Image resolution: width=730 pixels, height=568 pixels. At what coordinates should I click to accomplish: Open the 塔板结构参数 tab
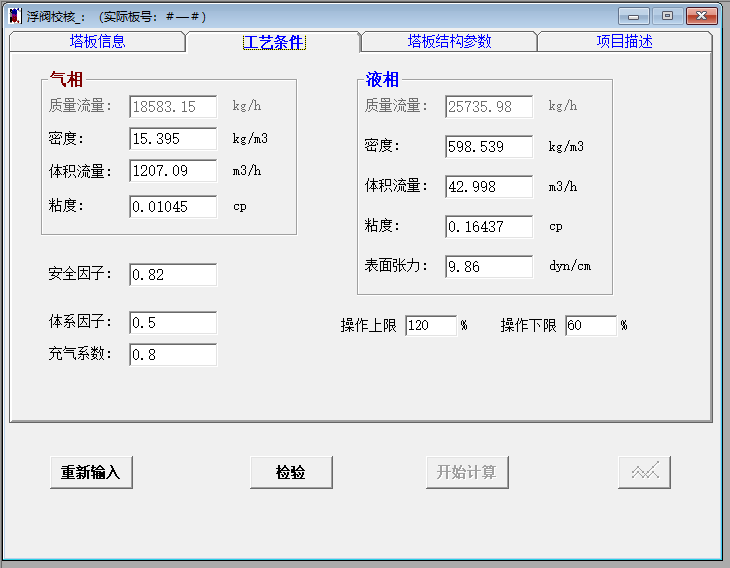449,41
